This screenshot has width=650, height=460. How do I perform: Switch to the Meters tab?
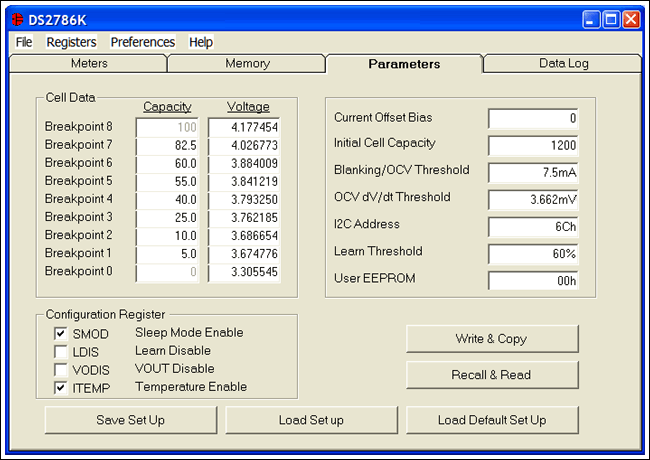point(89,63)
